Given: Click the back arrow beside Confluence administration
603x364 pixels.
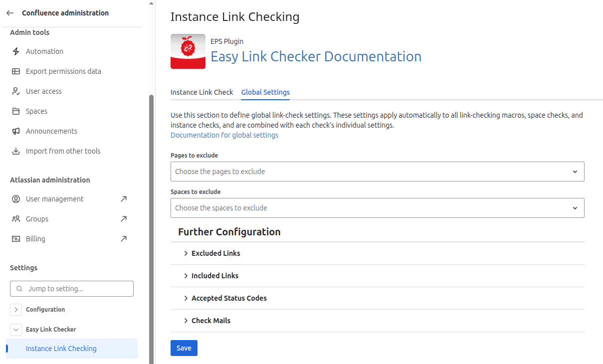Looking at the screenshot, I should click(x=10, y=13).
